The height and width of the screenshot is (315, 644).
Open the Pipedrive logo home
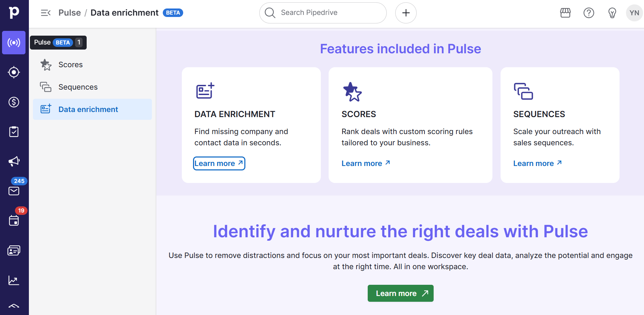tap(14, 13)
